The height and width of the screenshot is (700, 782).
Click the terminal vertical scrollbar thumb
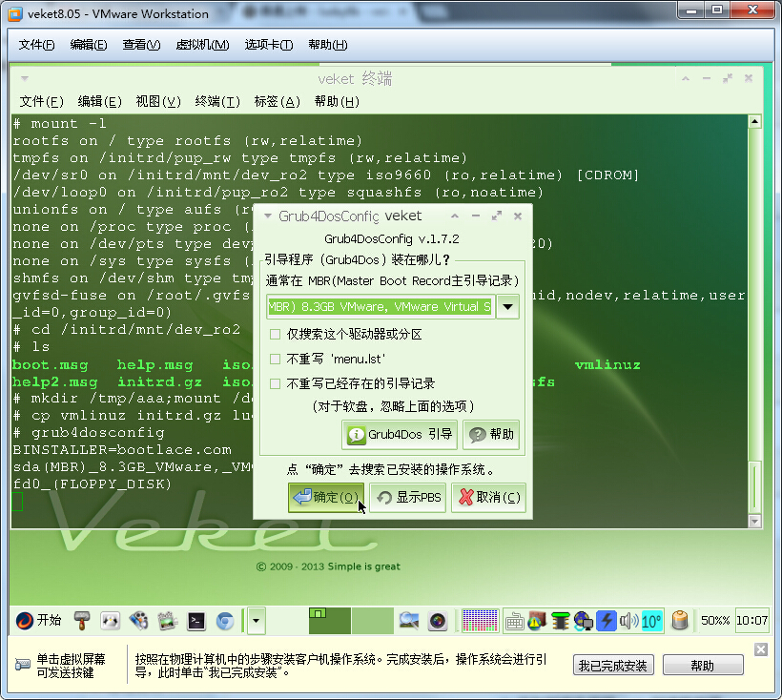point(754,486)
